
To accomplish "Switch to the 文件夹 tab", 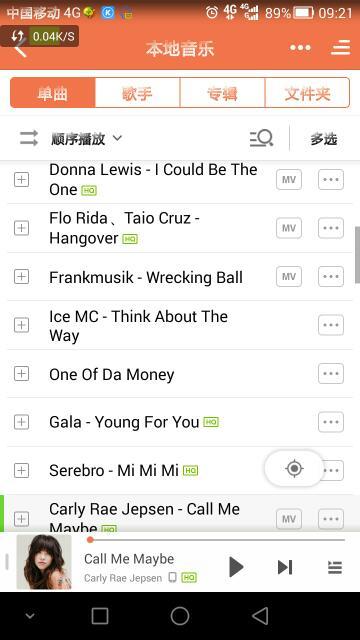I will (x=307, y=93).
